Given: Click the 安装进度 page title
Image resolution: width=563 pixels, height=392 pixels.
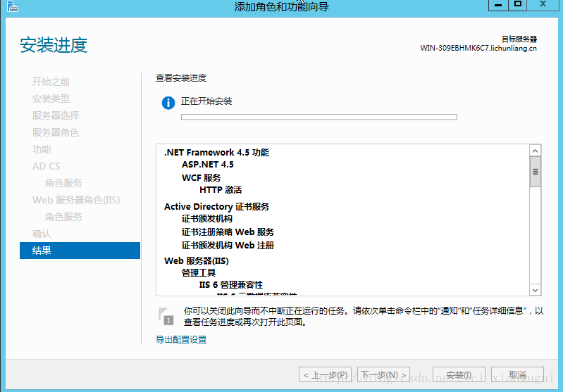Looking at the screenshot, I should coord(54,45).
